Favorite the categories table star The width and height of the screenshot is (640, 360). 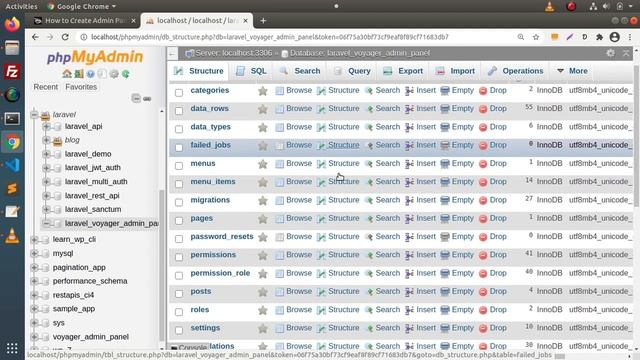click(263, 91)
